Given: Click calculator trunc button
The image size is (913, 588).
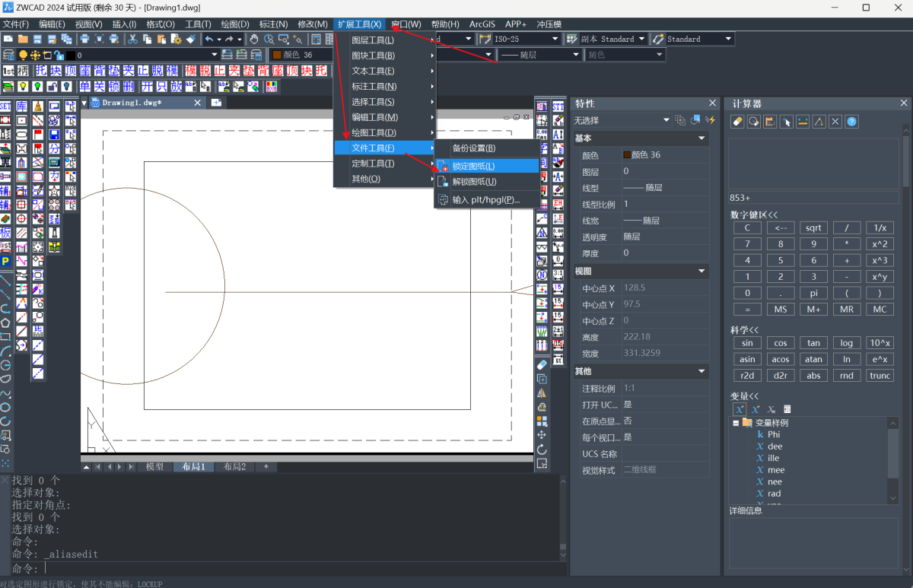Looking at the screenshot, I should coord(880,376).
